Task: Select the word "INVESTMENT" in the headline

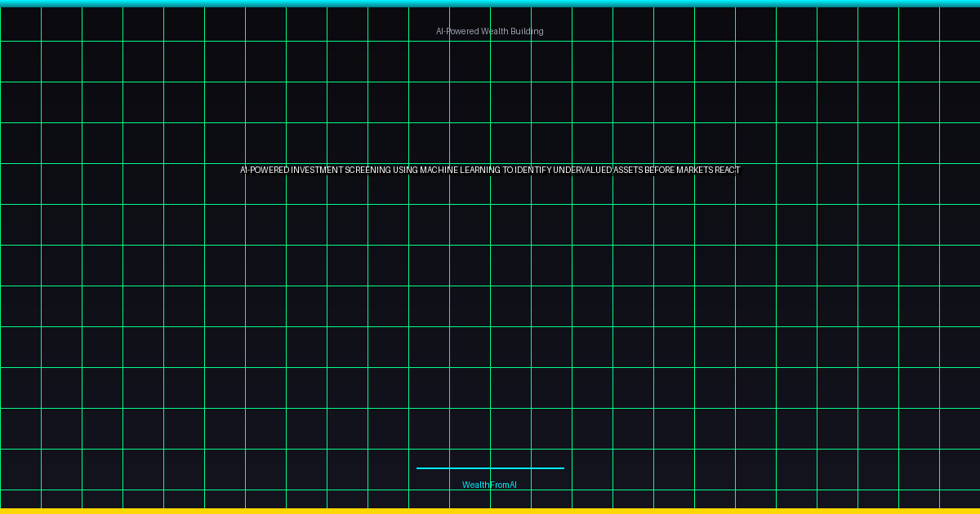Action: click(x=316, y=171)
